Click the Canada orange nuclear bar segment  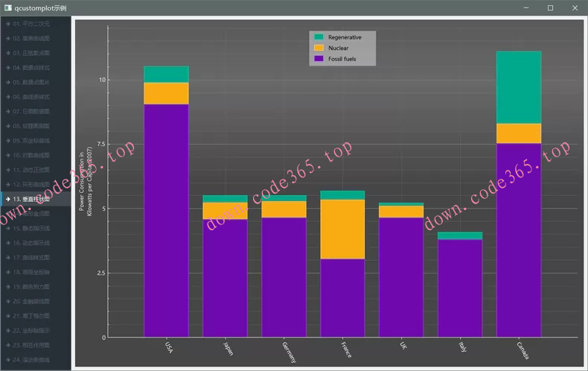pos(519,133)
